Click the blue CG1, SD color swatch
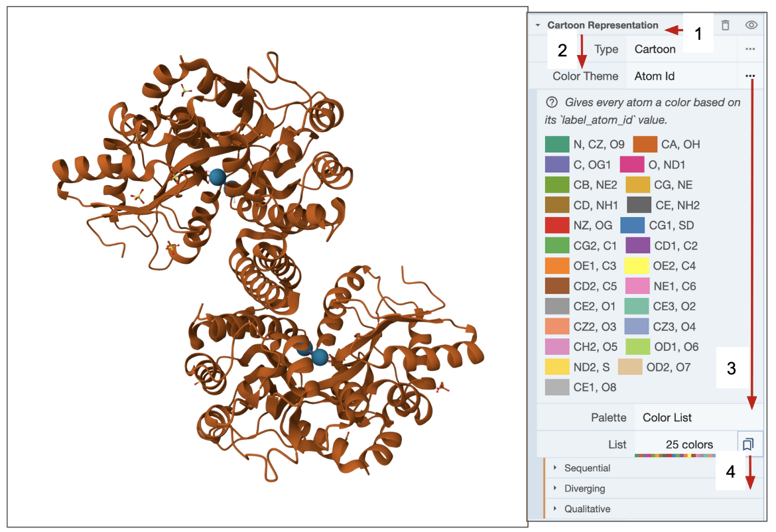 tap(632, 226)
